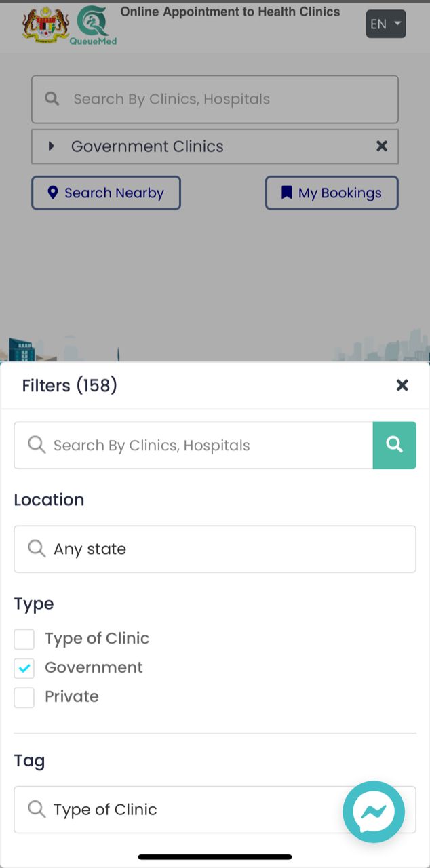Expand the Government Clinics triangle
Screen dimensions: 430x868
click(51, 146)
